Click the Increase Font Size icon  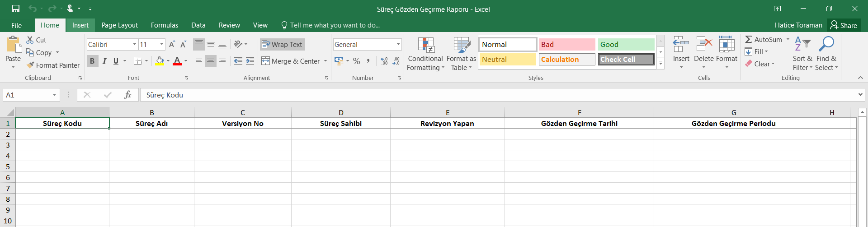tap(172, 44)
